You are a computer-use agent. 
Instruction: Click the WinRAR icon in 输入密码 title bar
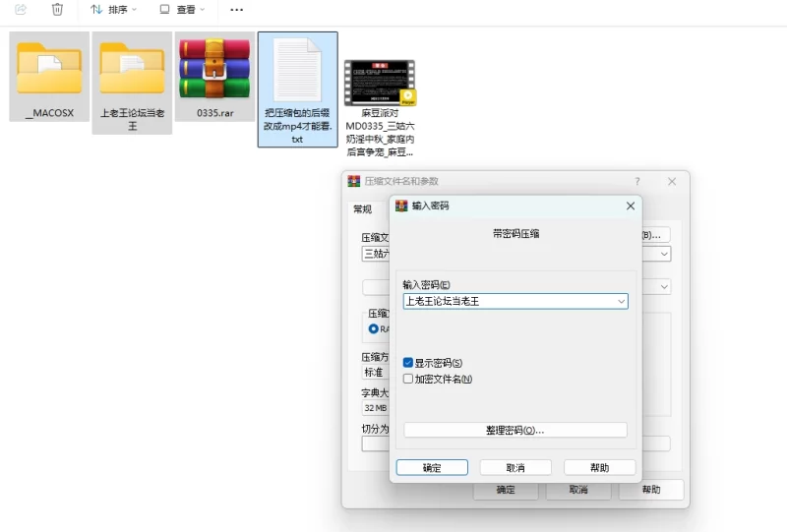401,206
